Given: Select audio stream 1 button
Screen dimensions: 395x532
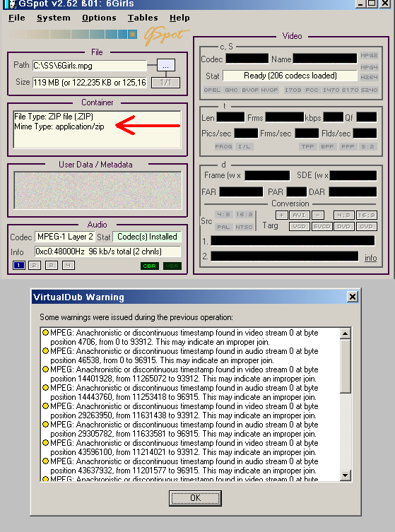Looking at the screenshot, I should [18, 266].
